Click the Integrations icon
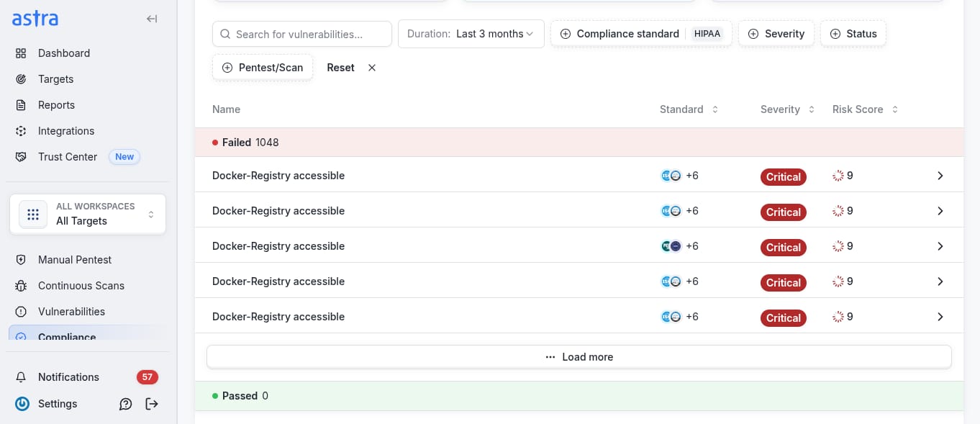 (x=22, y=131)
